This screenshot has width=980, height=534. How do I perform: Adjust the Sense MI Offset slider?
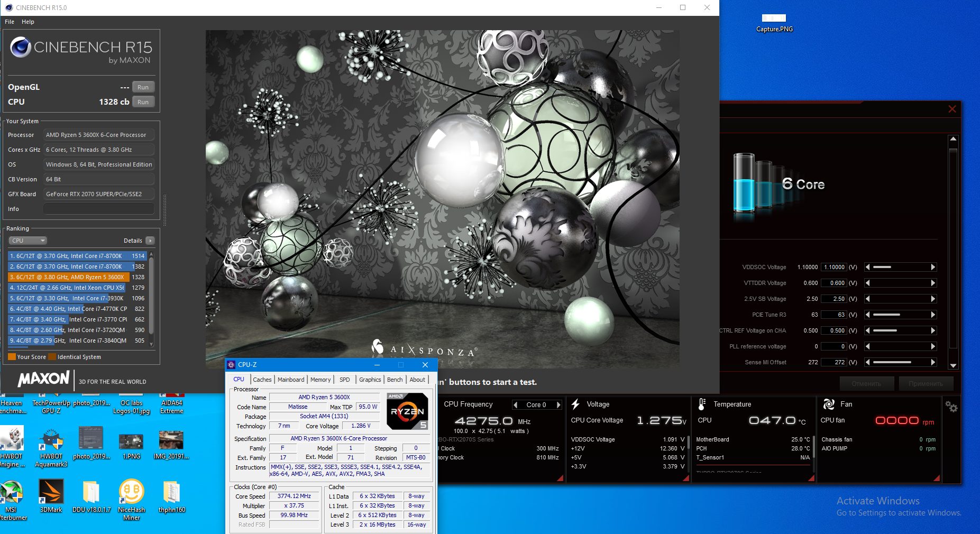click(x=900, y=362)
